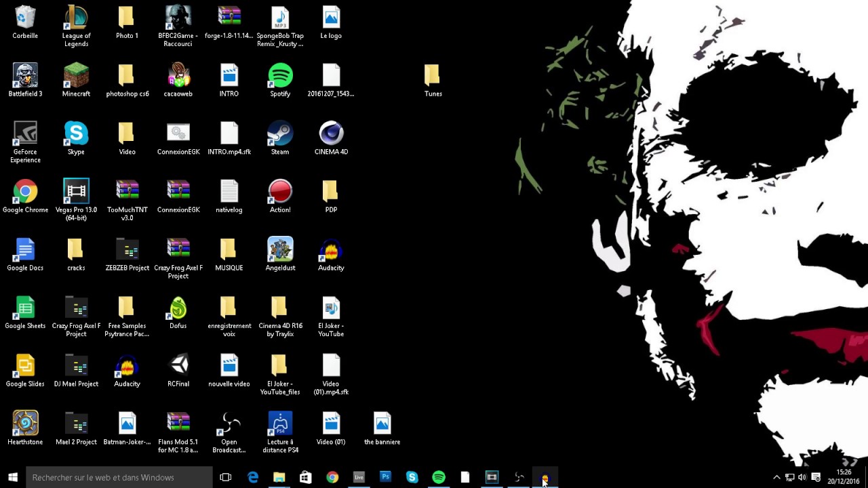Screen dimensions: 868x488
Task: Open the photoshop cs6 folder
Action: [127, 81]
